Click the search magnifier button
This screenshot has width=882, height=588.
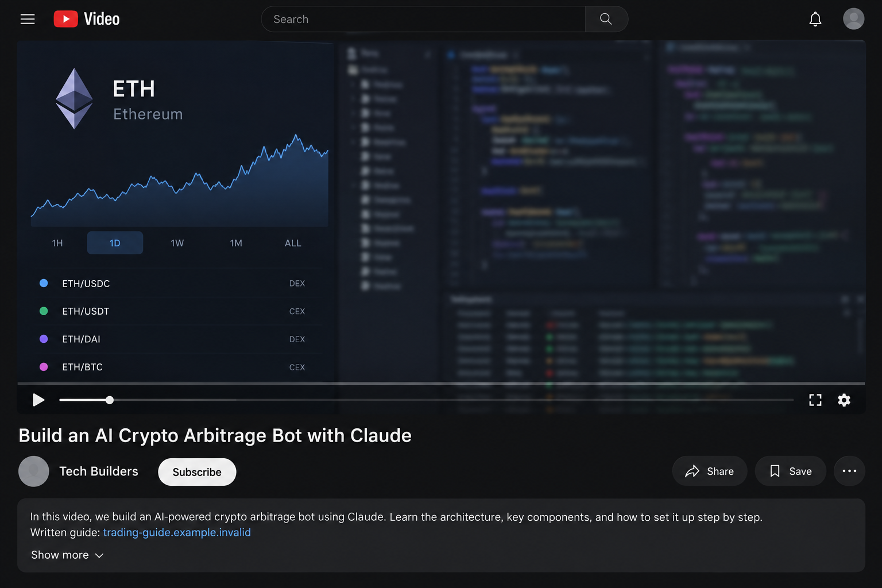click(x=606, y=19)
